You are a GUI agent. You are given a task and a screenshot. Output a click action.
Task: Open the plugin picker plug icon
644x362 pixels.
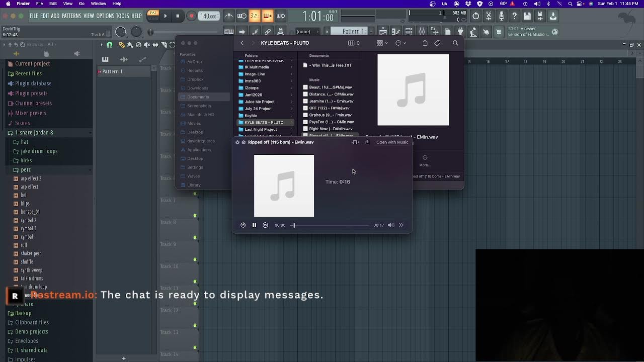460,32
